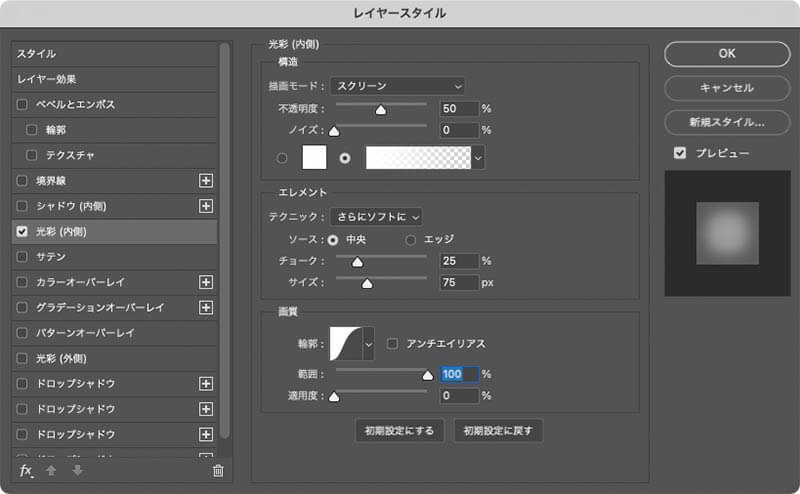Delete effect with trash icon

(218, 471)
